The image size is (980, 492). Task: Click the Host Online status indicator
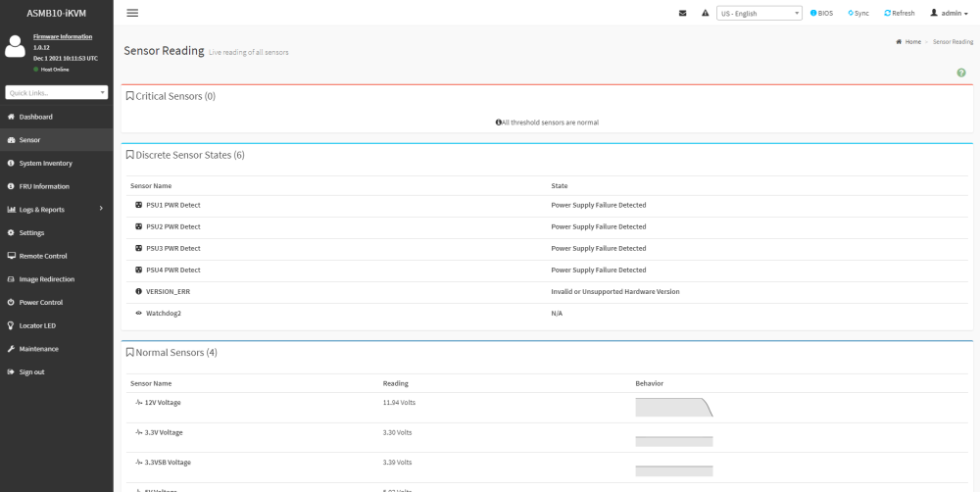[x=51, y=70]
